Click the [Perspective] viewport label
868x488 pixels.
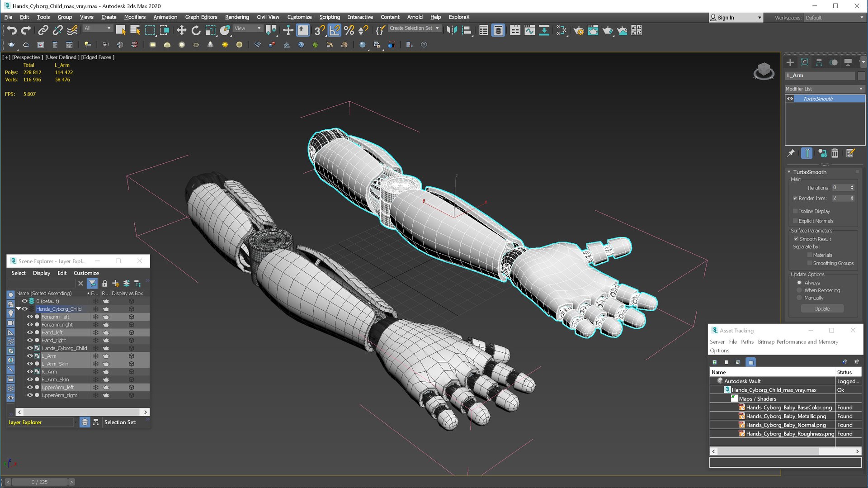(x=28, y=57)
